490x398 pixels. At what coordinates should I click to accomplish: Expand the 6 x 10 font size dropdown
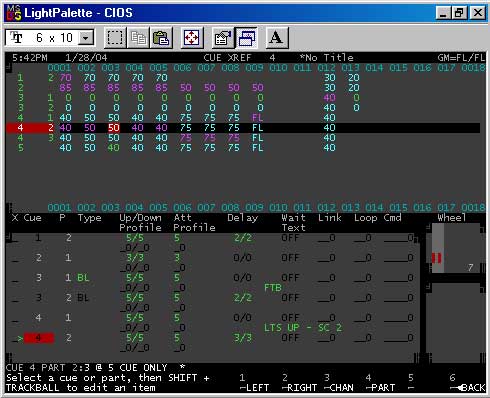pyautogui.click(x=86, y=38)
